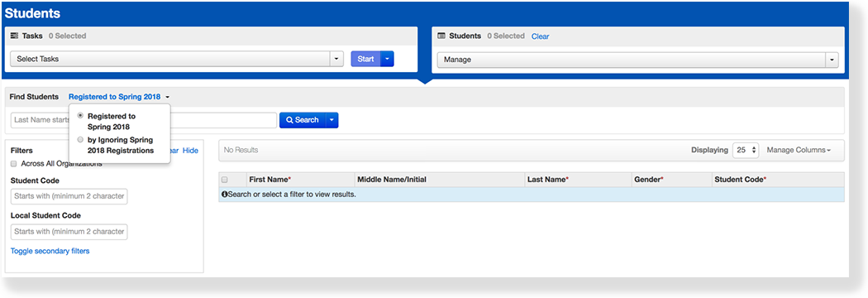Click the info icon in results message
Screen dimensions: 868x298
[224, 195]
